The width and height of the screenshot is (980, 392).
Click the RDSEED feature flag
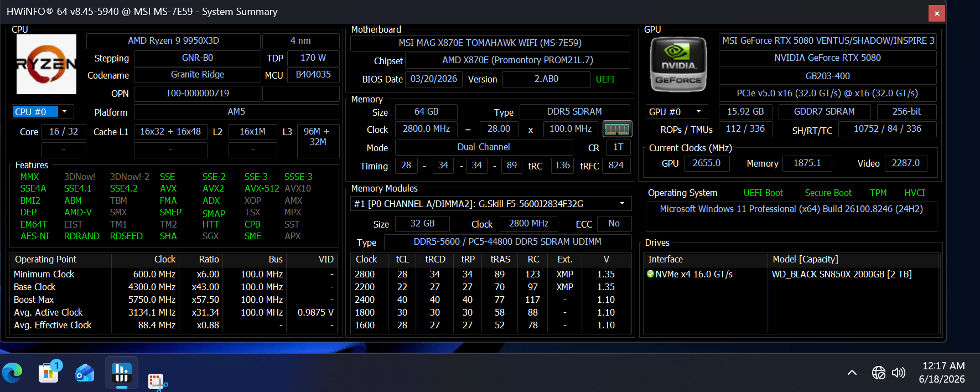(126, 236)
